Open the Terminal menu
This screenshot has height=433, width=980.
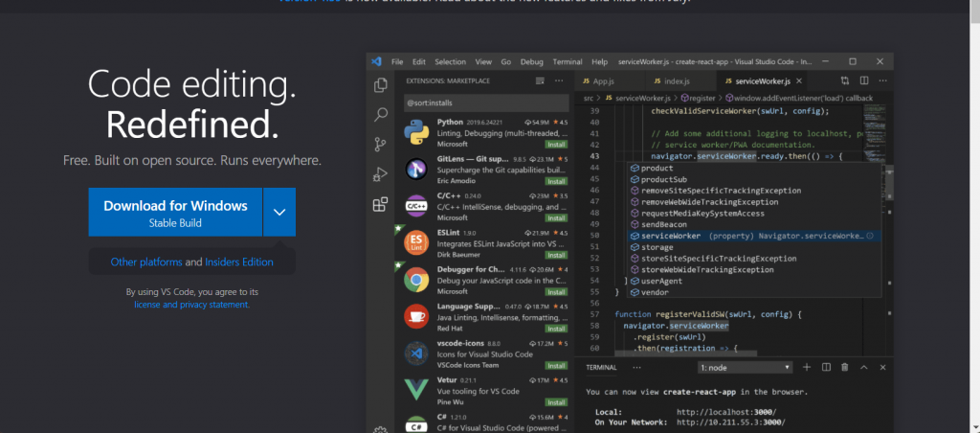pyautogui.click(x=568, y=62)
